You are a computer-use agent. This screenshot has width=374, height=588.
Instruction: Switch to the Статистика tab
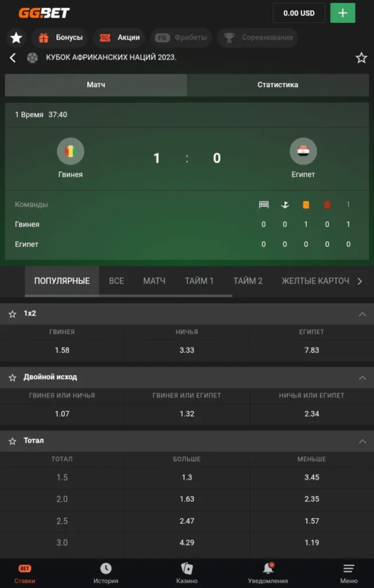pos(278,85)
